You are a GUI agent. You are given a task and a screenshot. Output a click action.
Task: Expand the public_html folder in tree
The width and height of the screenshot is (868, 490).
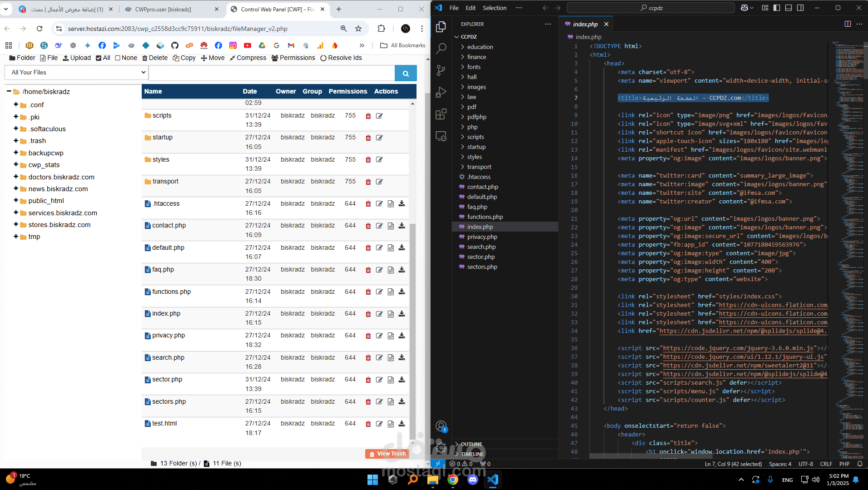16,200
